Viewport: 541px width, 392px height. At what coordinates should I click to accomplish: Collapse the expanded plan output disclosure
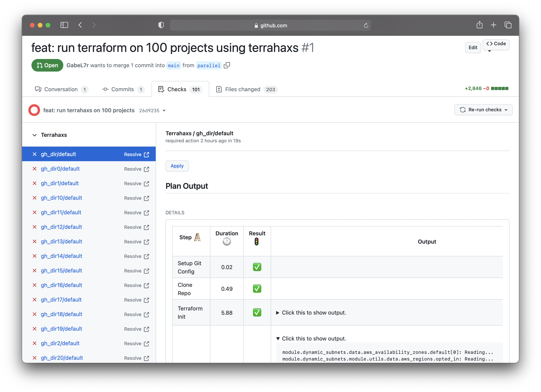pos(311,339)
